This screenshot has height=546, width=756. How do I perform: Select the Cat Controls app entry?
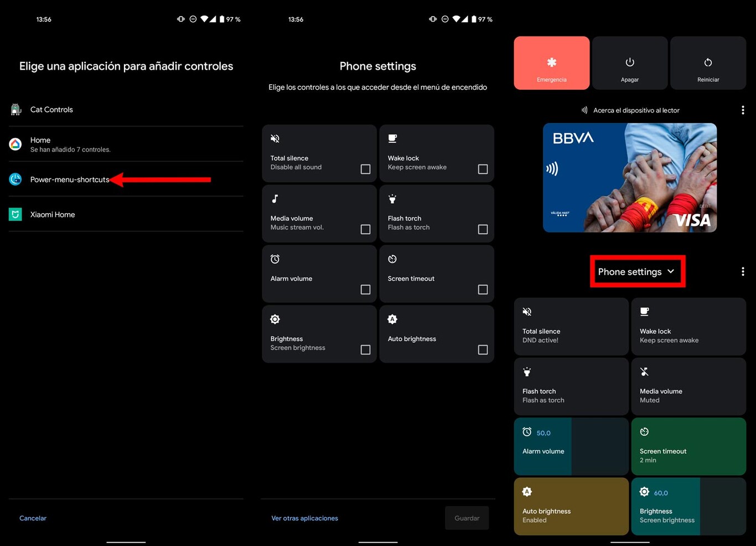click(51, 110)
